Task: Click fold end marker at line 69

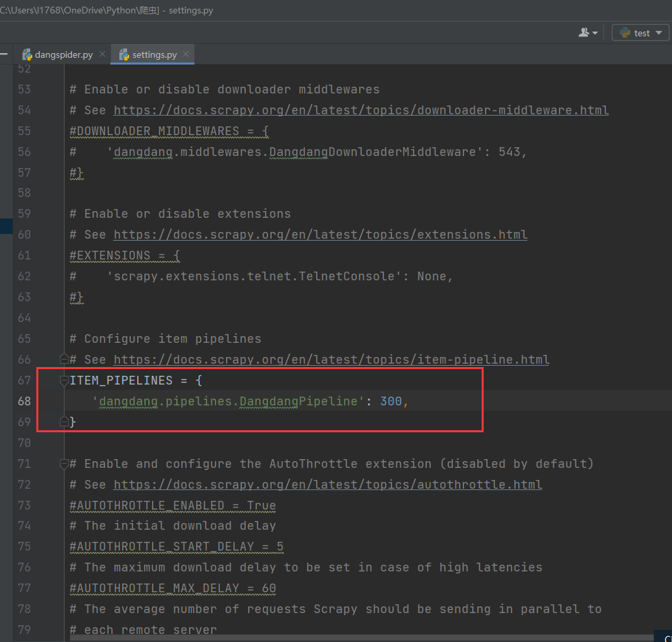Action: 64,422
